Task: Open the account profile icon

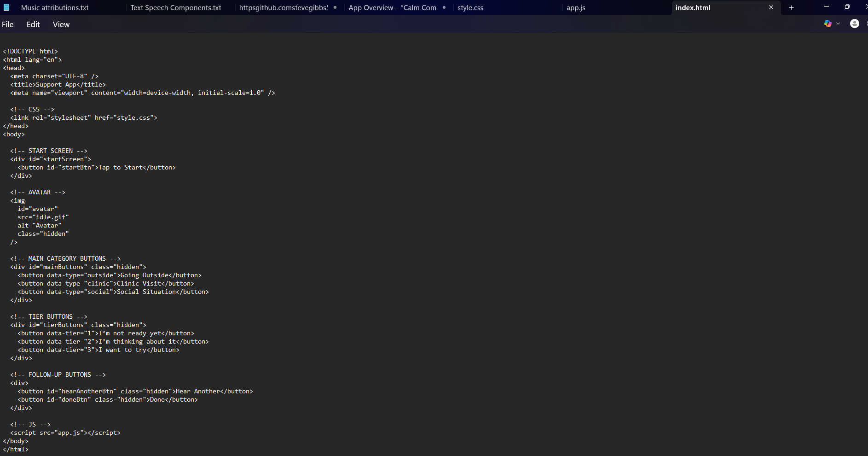Action: 855,24
